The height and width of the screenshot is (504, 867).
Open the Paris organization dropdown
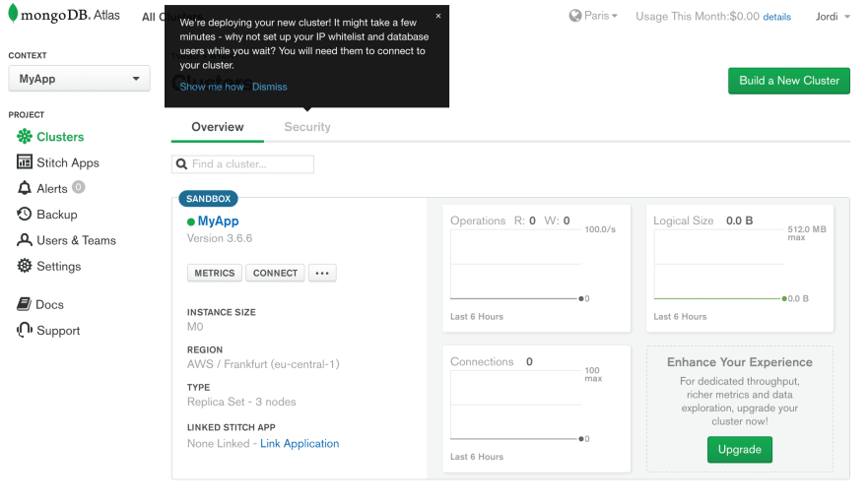coord(600,16)
